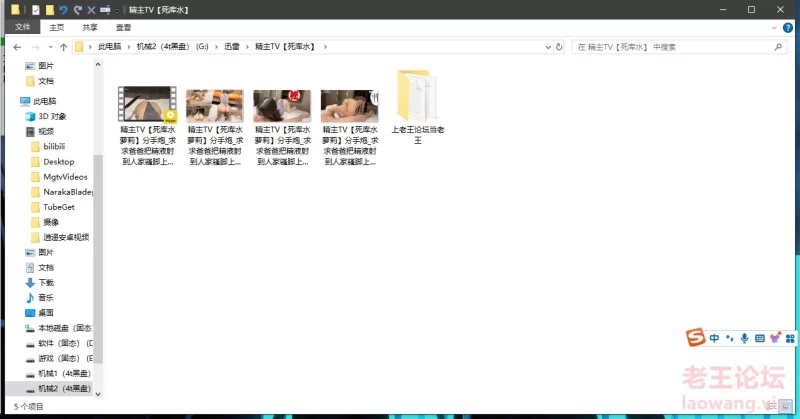Toggle 中 Chinese/English mode on IME bar
This screenshot has width=800, height=419.
coord(714,338)
